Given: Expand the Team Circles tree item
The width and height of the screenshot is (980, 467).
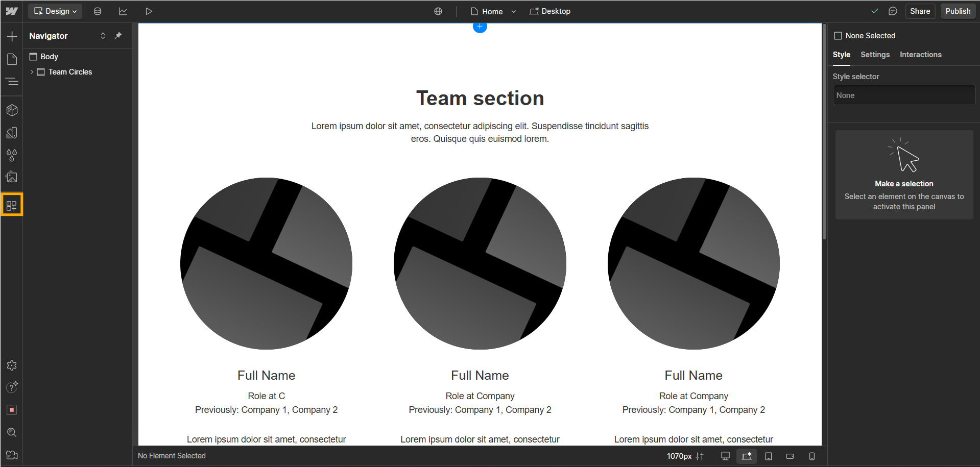Looking at the screenshot, I should pos(32,72).
